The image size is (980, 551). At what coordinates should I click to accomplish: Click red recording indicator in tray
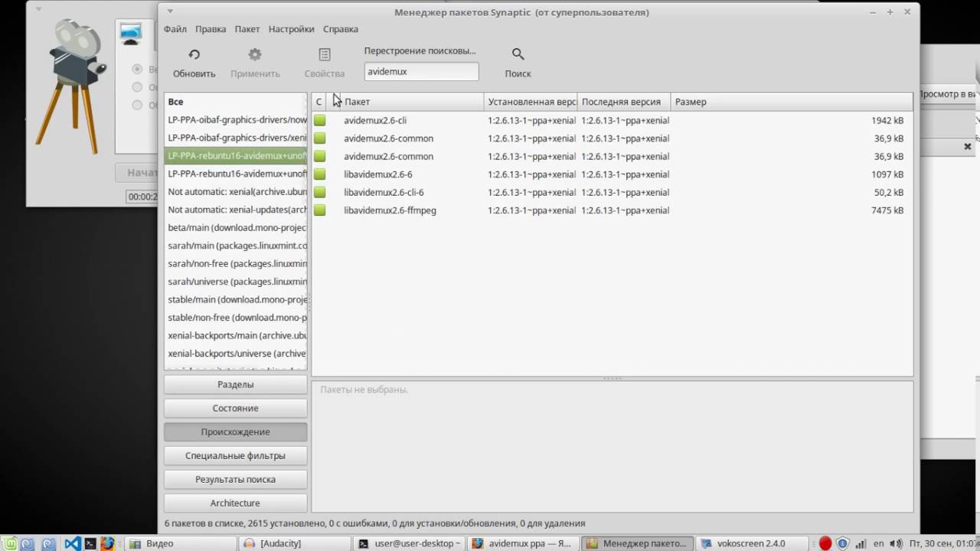(825, 543)
